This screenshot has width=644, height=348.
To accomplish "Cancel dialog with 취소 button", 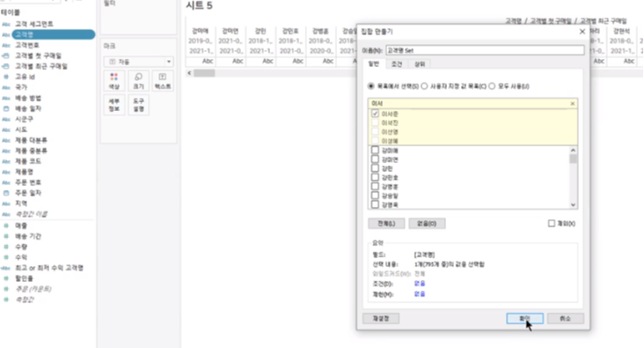I will (x=565, y=318).
